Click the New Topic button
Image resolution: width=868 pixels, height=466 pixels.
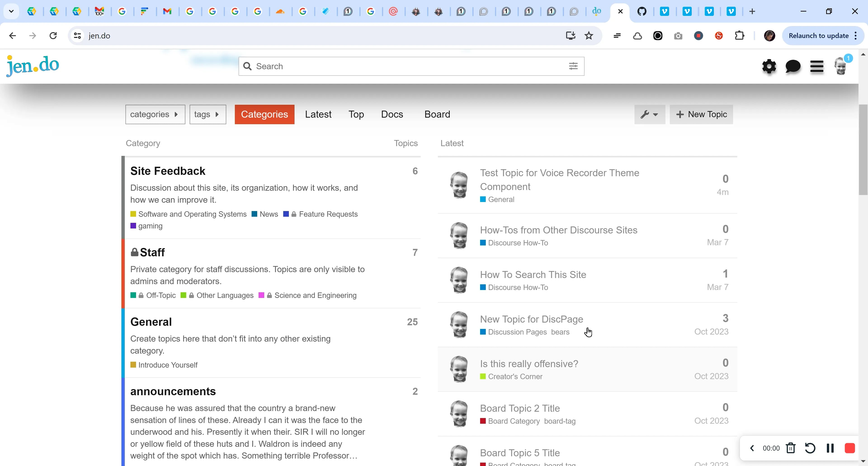[701, 114]
